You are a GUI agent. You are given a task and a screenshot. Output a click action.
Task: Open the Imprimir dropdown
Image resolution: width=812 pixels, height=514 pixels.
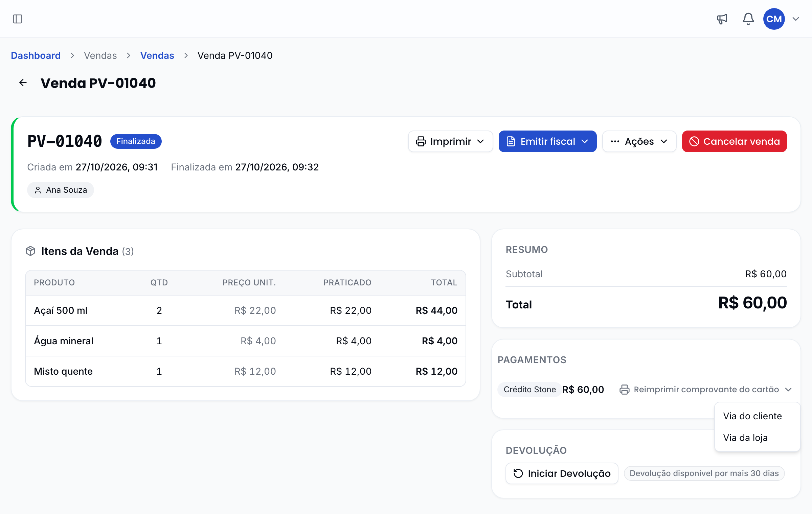tap(450, 141)
